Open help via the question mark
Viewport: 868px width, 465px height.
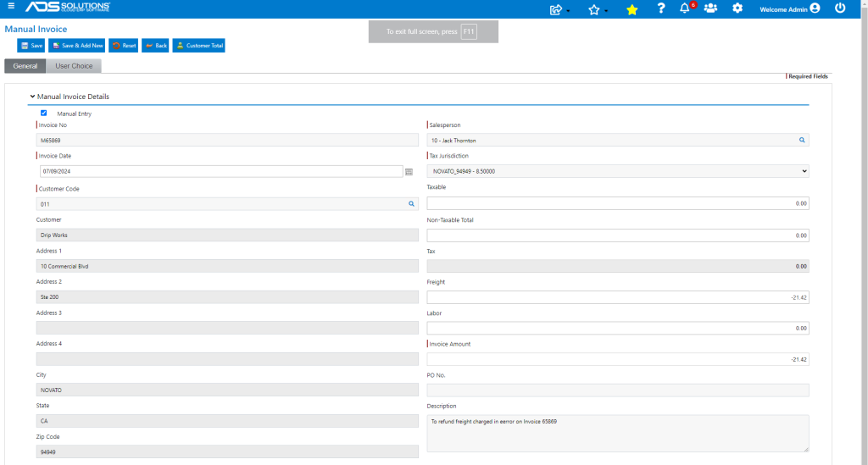click(x=660, y=8)
